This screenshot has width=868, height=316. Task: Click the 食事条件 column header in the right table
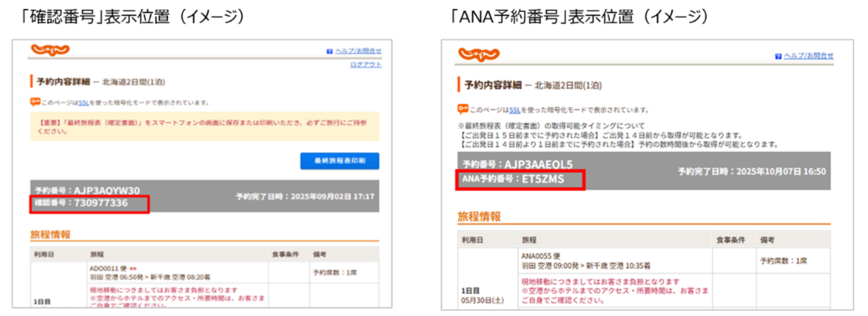[731, 240]
